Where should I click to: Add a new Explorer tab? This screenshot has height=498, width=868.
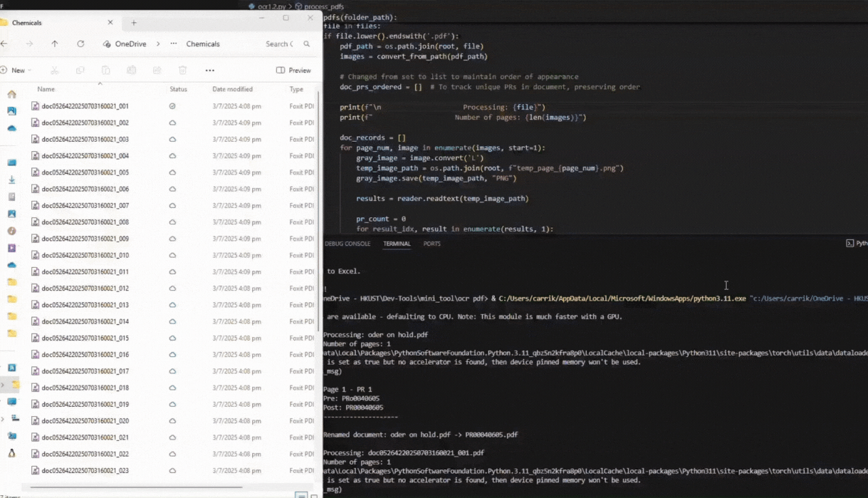click(133, 23)
